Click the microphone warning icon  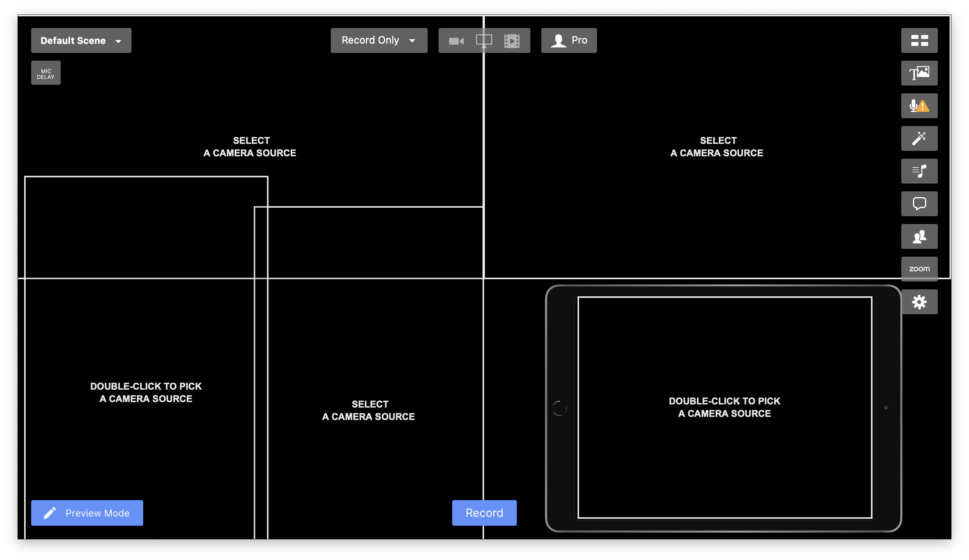coord(919,106)
